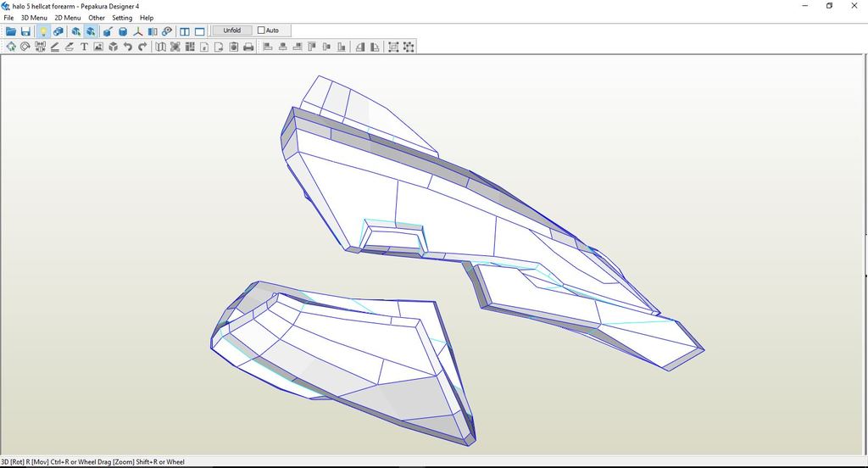Minimize the Pepakura Designer window
The image size is (868, 468).
[x=805, y=6]
